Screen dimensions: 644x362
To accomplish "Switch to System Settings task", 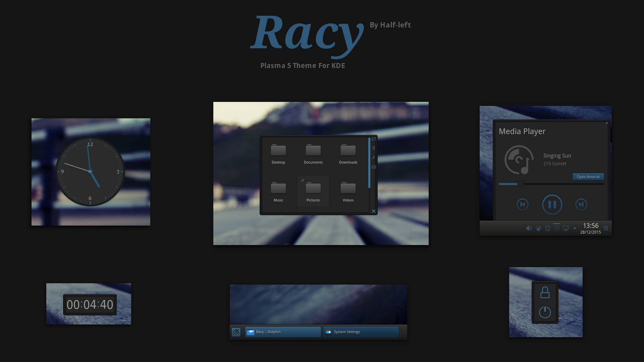I will click(x=361, y=332).
